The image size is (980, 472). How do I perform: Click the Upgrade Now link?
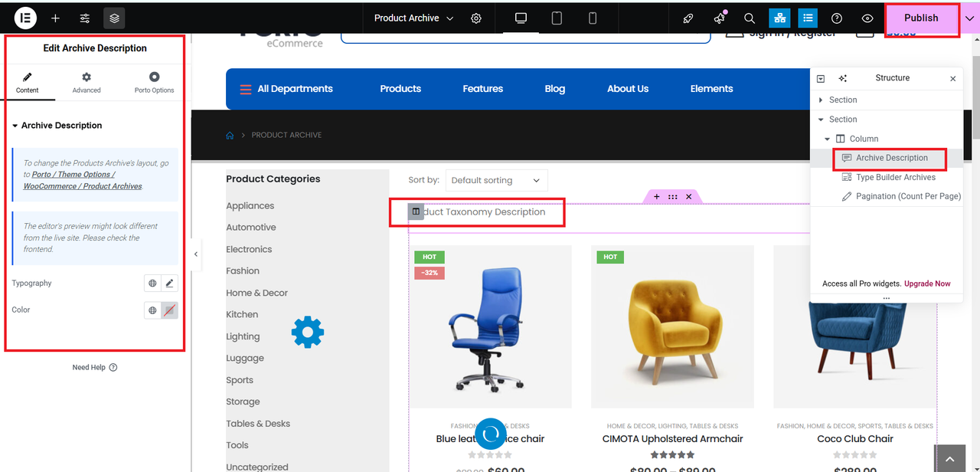[927, 284]
